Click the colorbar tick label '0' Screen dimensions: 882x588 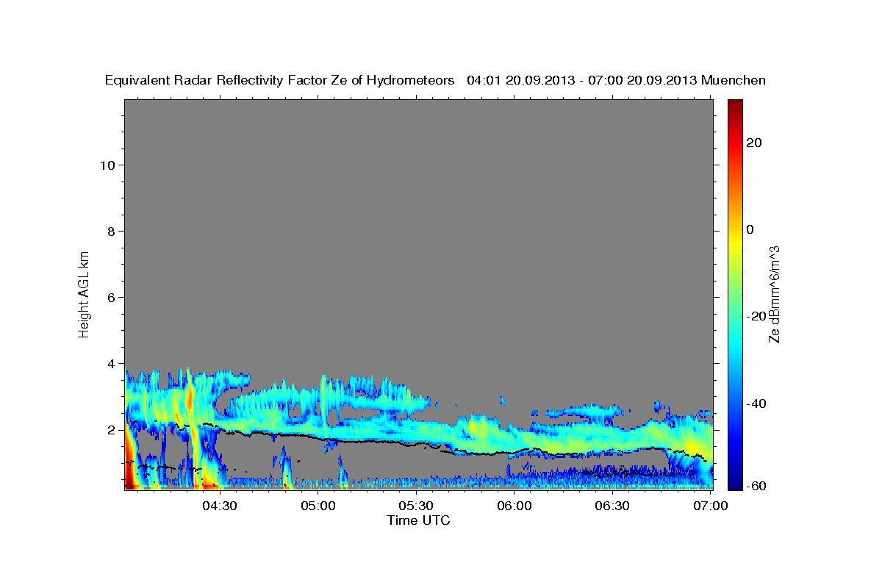coord(750,229)
